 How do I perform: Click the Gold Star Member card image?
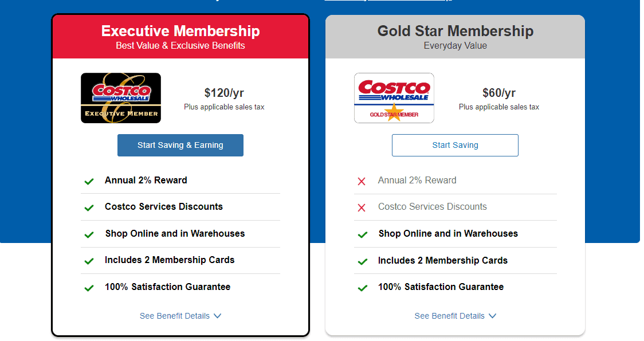coord(394,97)
